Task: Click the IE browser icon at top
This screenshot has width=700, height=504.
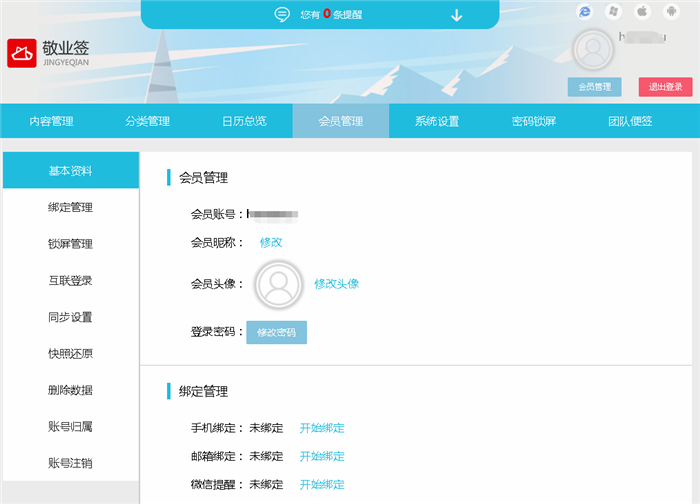Action: click(585, 11)
